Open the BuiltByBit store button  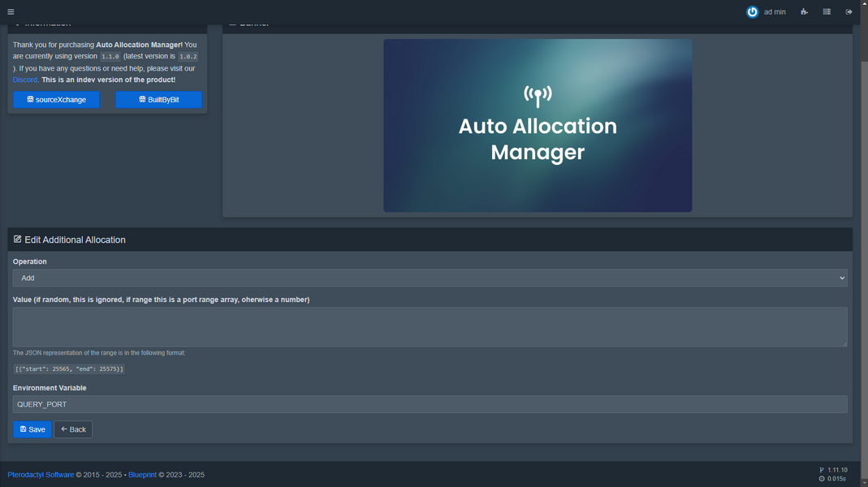point(158,100)
